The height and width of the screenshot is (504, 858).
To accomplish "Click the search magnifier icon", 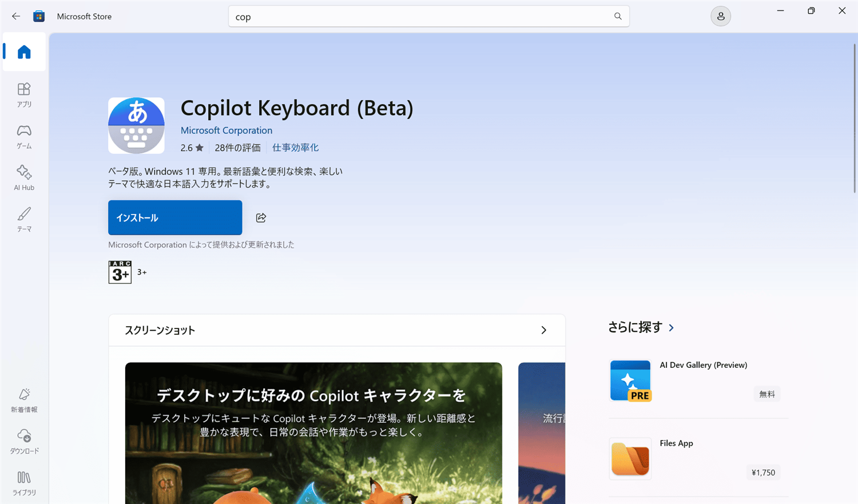I will (x=618, y=17).
